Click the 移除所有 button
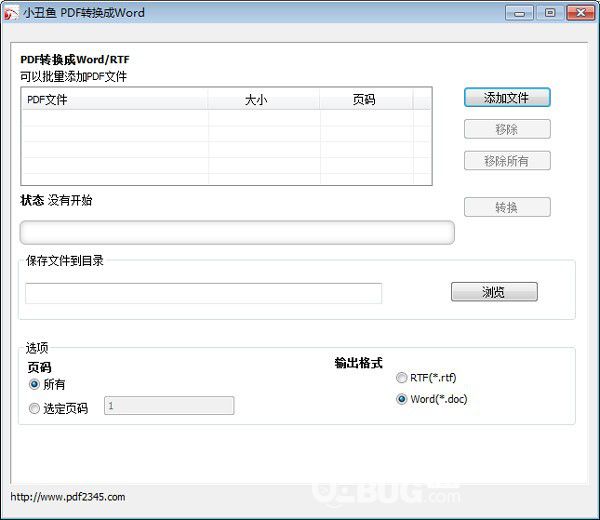Image resolution: width=600 pixels, height=520 pixels. pyautogui.click(x=507, y=161)
